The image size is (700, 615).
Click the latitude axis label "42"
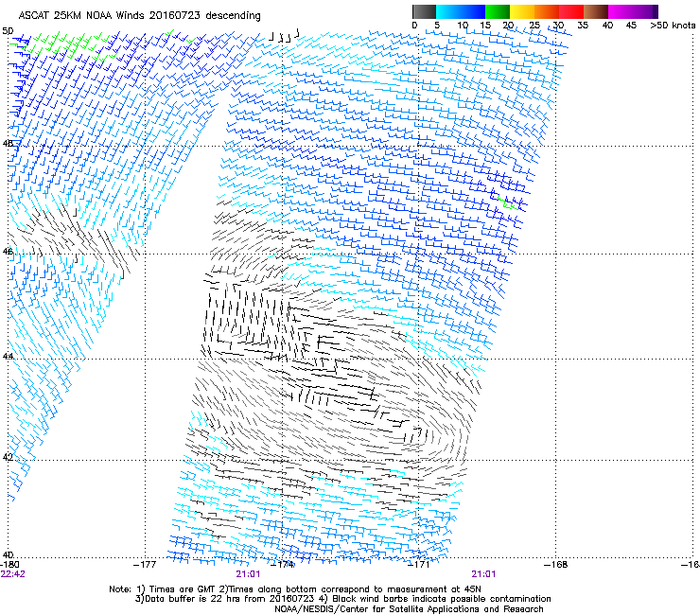8,457
